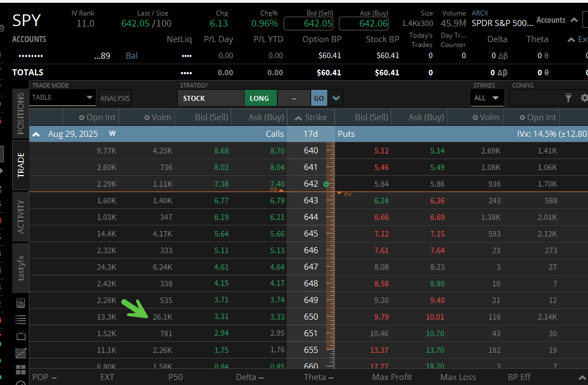This screenshot has width=588, height=385.
Task: Open the STRIKES ALL dropdown
Action: (x=487, y=97)
